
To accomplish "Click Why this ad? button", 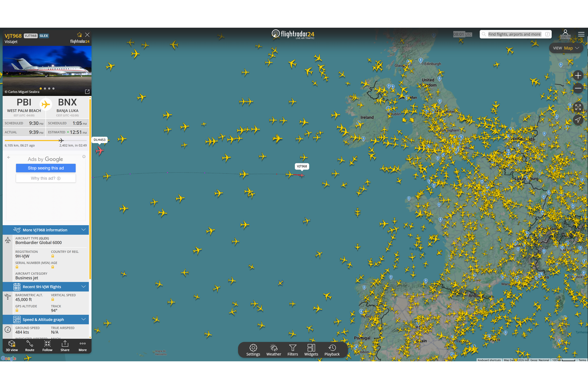I will (x=46, y=178).
